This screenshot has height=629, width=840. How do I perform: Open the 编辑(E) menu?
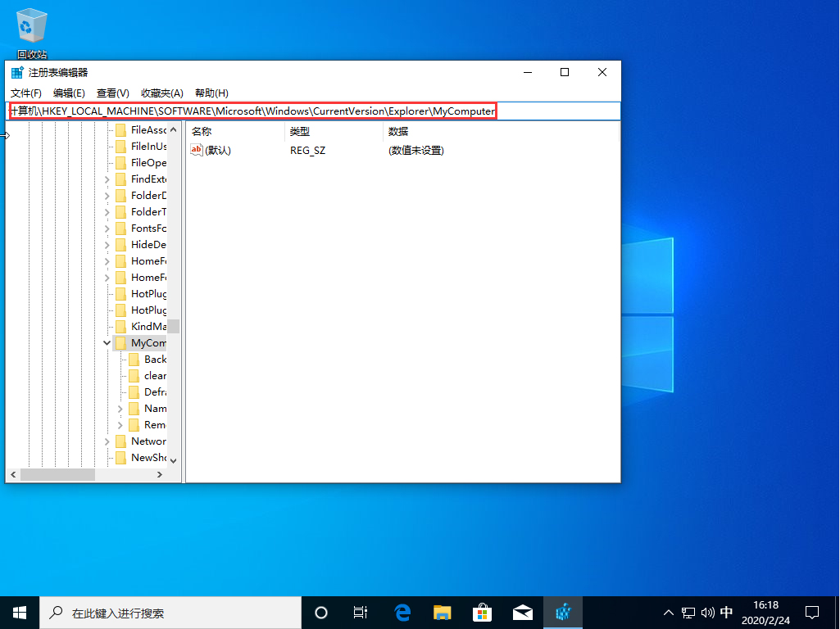[x=69, y=93]
